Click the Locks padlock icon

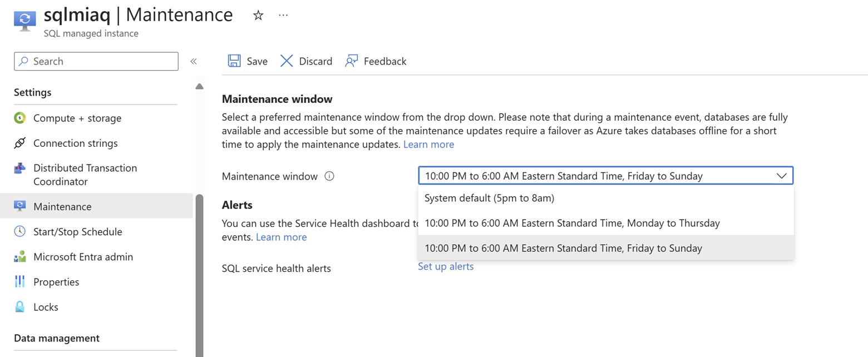pyautogui.click(x=19, y=306)
